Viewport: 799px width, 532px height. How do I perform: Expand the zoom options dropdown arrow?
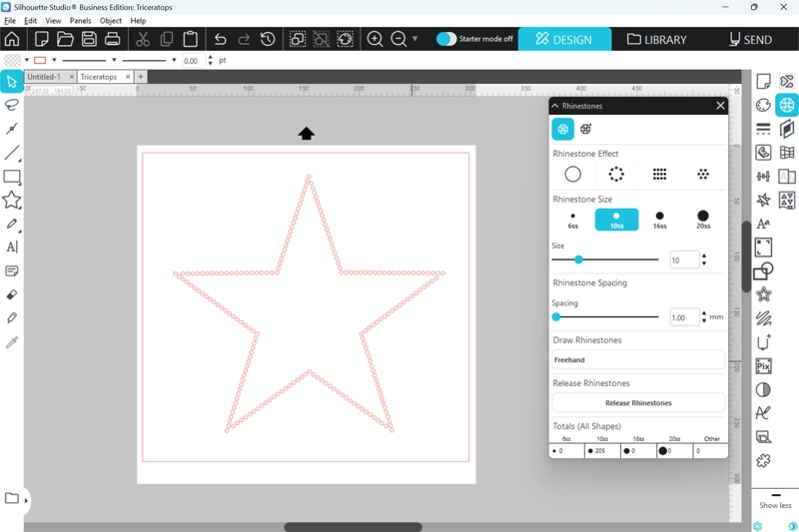click(x=415, y=39)
